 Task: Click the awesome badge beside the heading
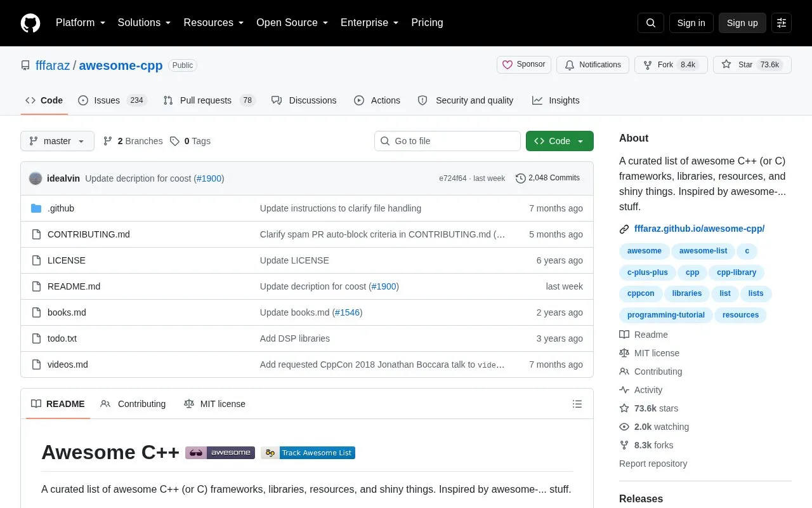[220, 453]
